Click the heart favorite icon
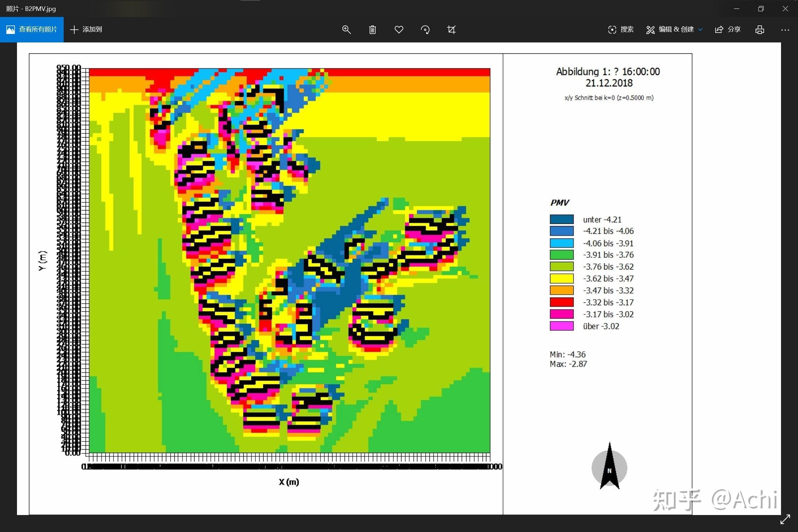Screen dimensions: 798x532 point(399,30)
